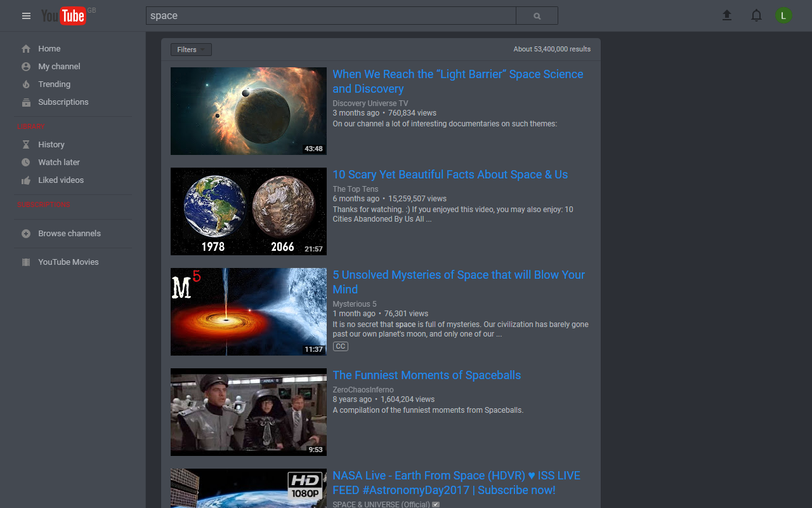Click the description starting 'Thanks for watching'
812x508 pixels.
453,214
